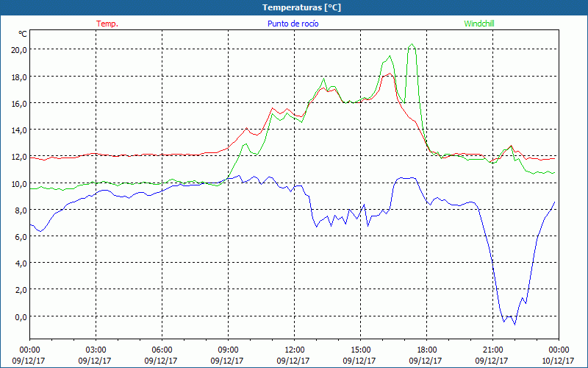Click the 06:00 time axis label
The width and height of the screenshot is (588, 368).
coord(162,350)
